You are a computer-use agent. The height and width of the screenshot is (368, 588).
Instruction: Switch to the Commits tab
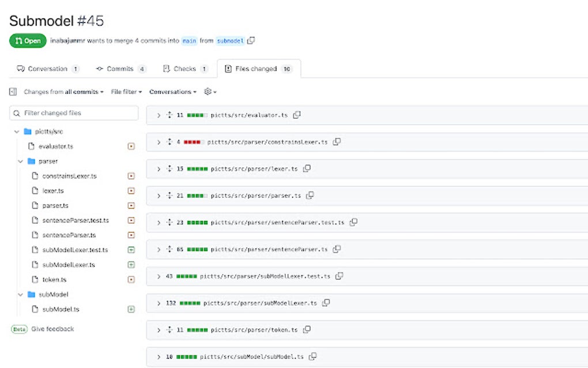coord(121,69)
